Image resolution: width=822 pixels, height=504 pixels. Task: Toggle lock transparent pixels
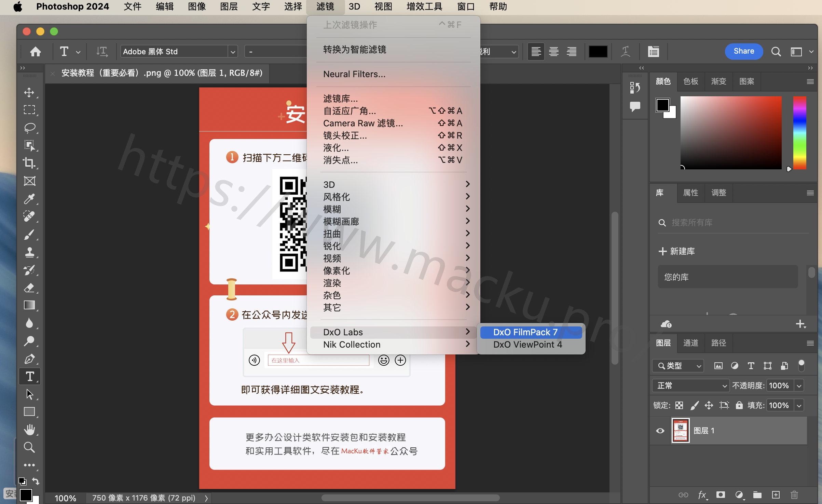(680, 405)
